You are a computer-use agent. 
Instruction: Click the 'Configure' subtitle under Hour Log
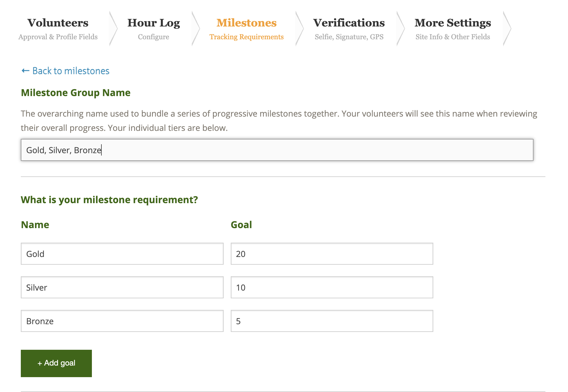pyautogui.click(x=153, y=37)
